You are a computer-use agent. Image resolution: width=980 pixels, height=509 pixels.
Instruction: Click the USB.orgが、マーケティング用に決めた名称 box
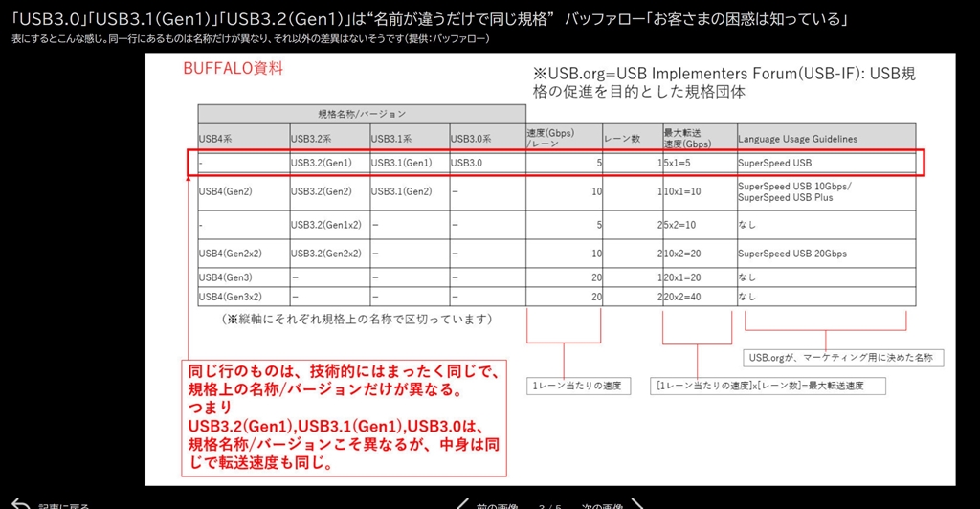click(843, 358)
